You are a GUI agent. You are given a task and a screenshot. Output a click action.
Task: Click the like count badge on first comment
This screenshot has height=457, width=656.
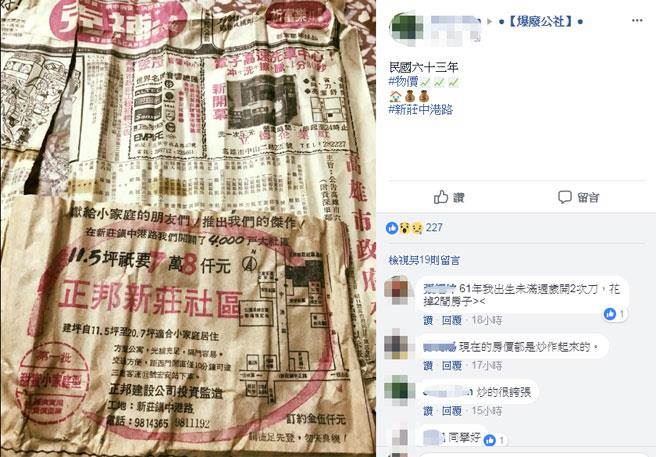pyautogui.click(x=614, y=313)
